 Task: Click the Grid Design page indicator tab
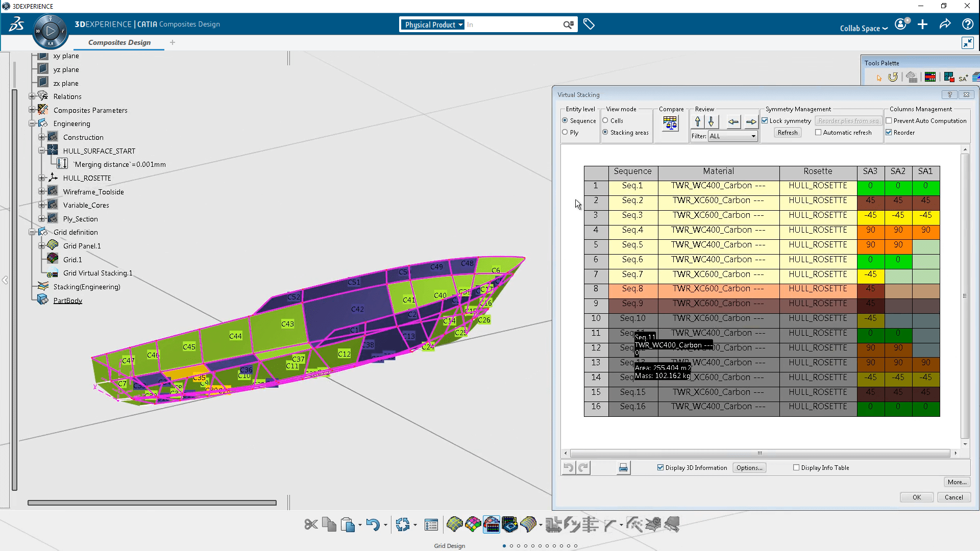[x=504, y=545]
